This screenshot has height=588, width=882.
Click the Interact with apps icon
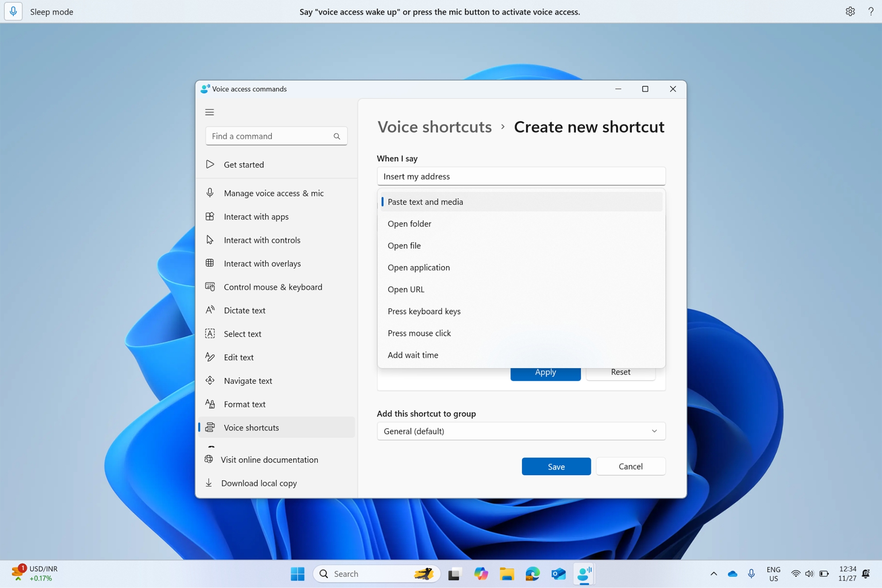pyautogui.click(x=209, y=216)
